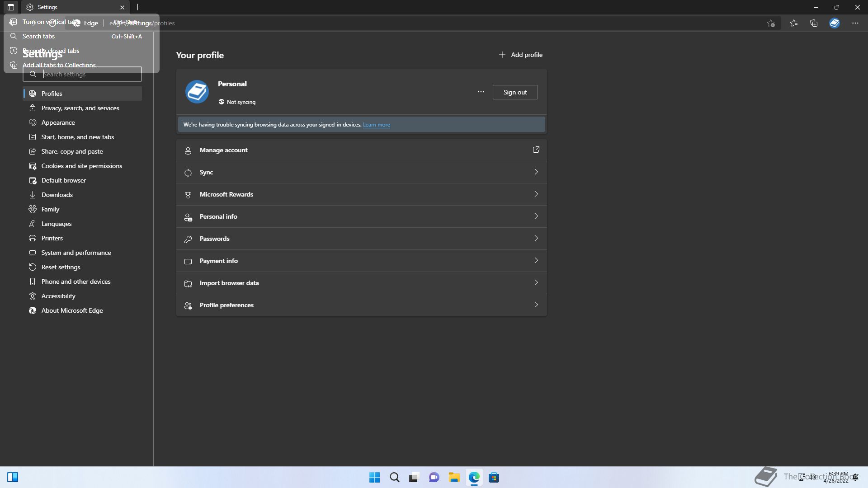Click the Not syncing status text
This screenshot has height=488, width=868.
[241, 102]
